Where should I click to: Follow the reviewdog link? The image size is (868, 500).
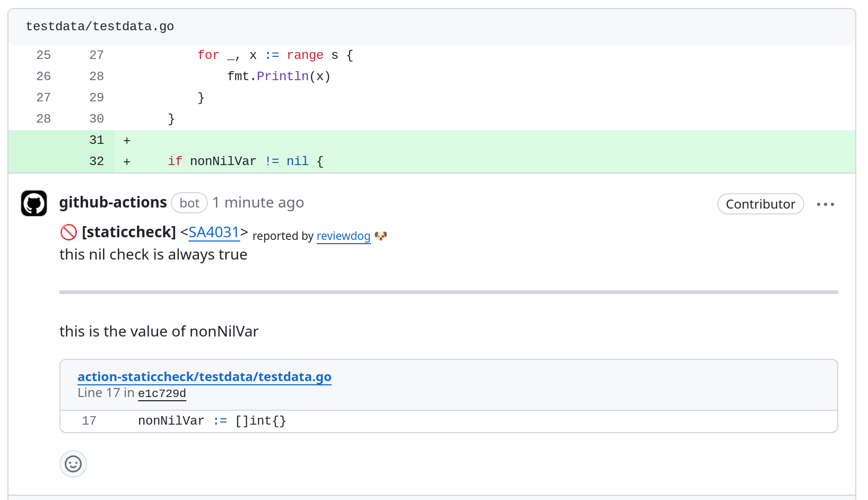point(343,236)
